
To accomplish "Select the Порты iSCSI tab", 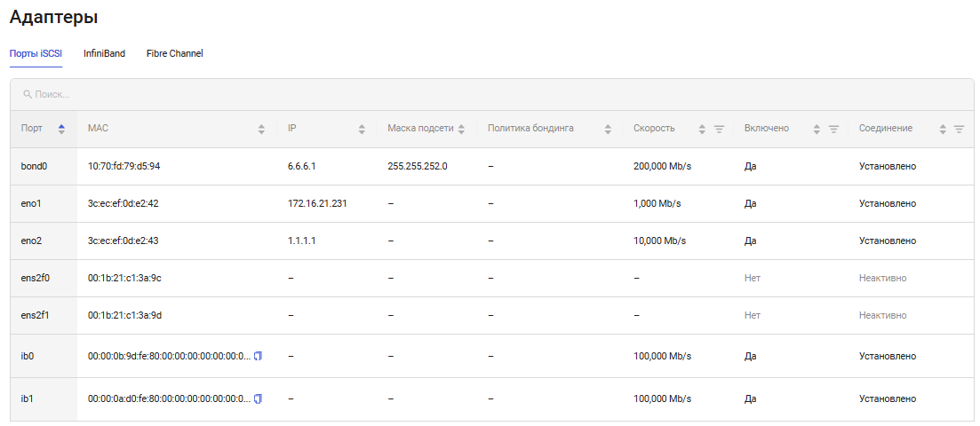I will coord(36,53).
